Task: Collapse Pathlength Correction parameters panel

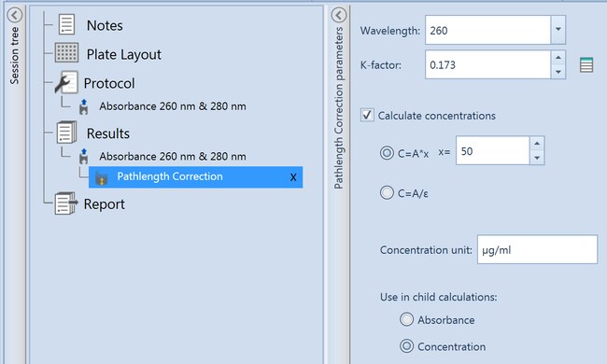Action: coord(339,15)
